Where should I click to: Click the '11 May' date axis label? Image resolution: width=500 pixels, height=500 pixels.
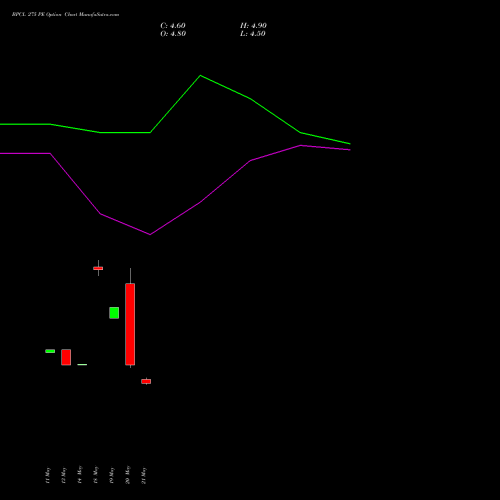pyautogui.click(x=48, y=475)
